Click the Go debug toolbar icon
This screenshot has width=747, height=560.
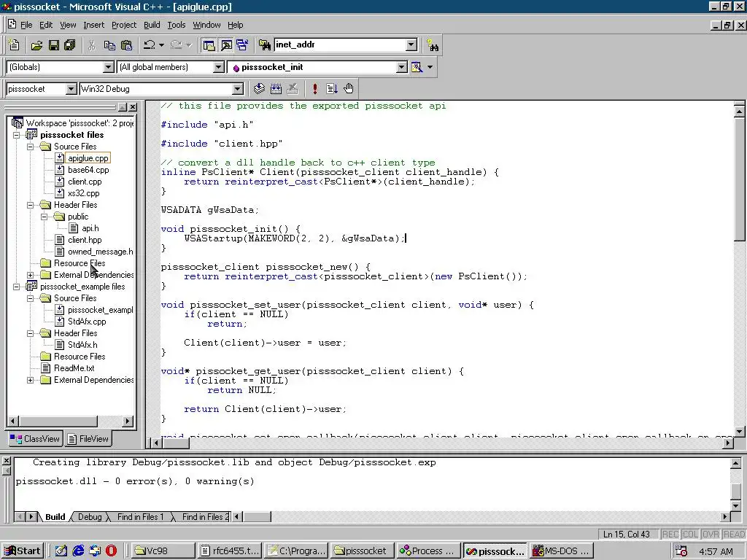click(x=332, y=88)
